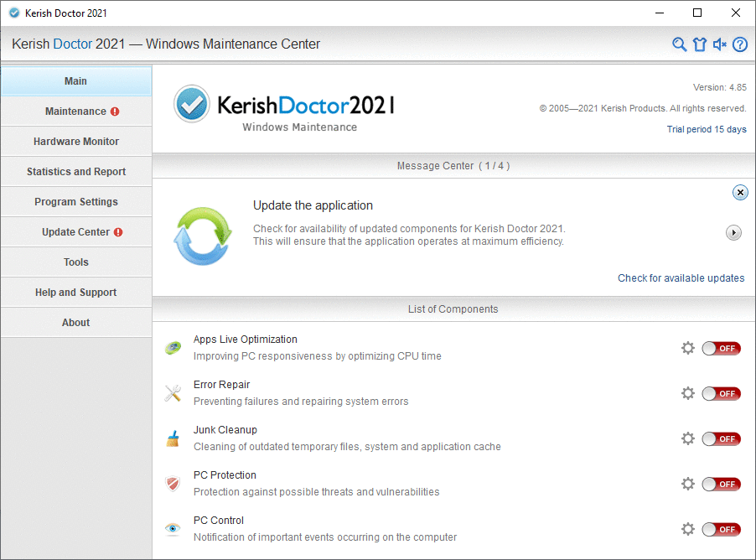This screenshot has height=560, width=756.
Task: Open Help and Support section
Action: pyautogui.click(x=76, y=293)
